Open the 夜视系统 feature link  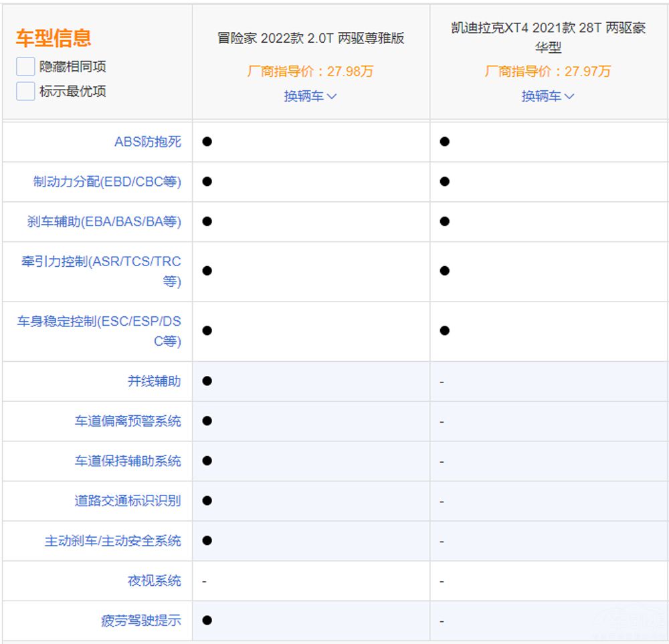154,581
